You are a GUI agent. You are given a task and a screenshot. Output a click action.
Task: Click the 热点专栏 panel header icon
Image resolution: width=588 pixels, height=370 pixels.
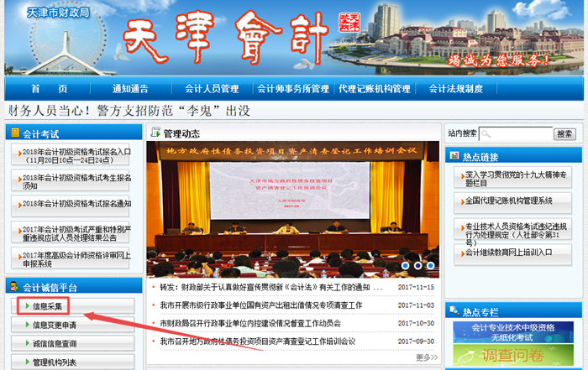[x=454, y=312]
